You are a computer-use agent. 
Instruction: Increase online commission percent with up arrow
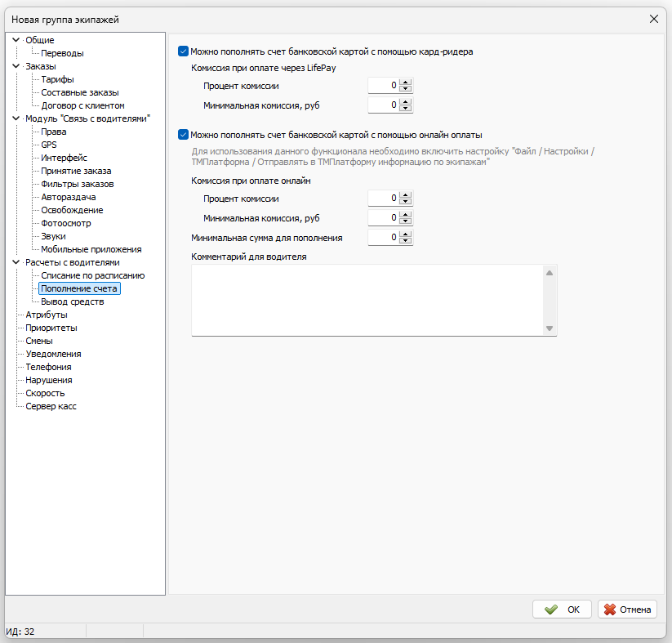406,194
